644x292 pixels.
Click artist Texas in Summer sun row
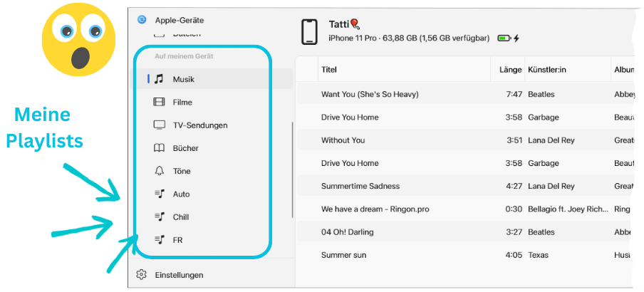click(x=538, y=255)
